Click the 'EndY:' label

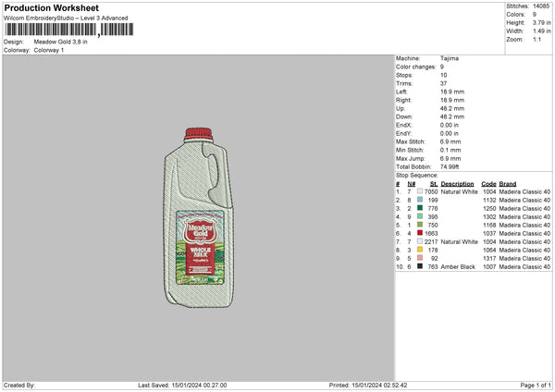(x=403, y=133)
